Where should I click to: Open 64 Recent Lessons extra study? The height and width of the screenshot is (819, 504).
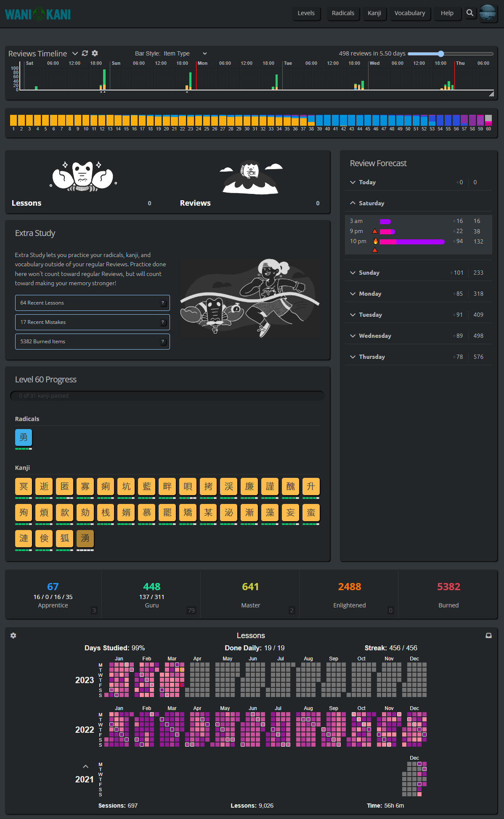point(93,303)
